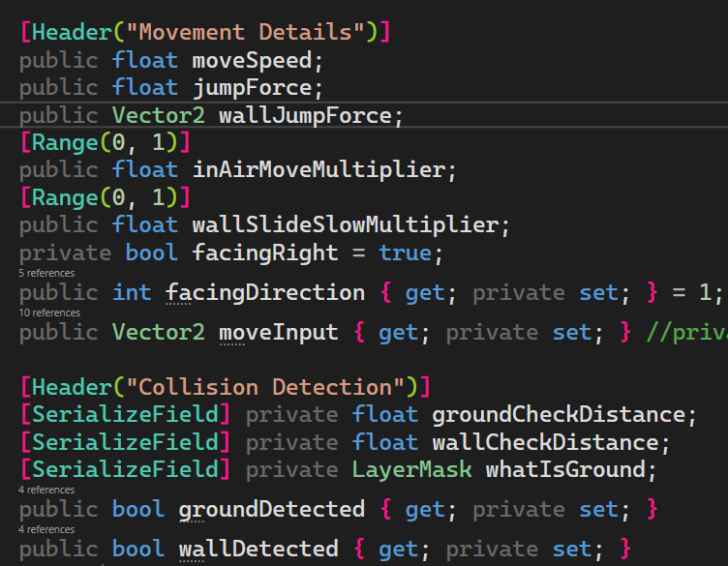Click 'bool' keyword on facingRight line

point(151,253)
